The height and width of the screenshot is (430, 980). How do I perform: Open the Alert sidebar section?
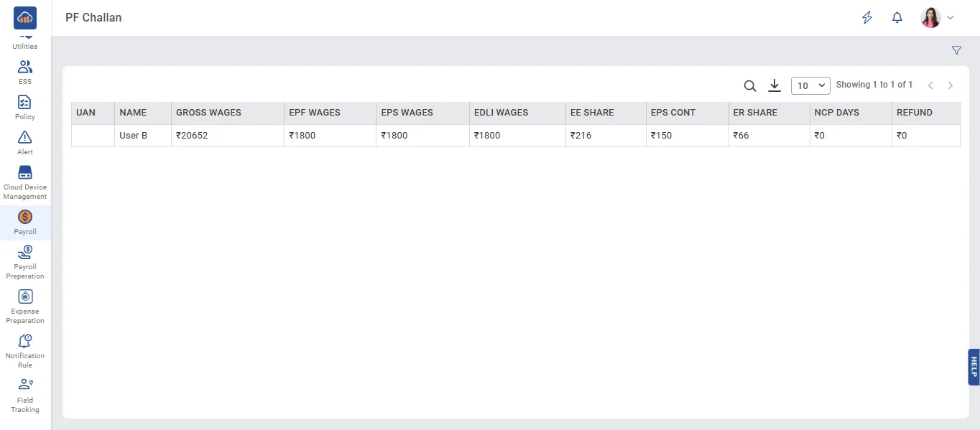[25, 142]
